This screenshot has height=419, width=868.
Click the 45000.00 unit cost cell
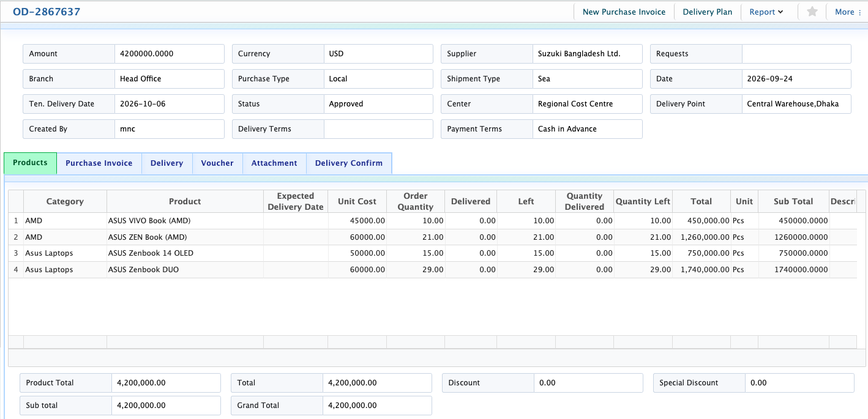coord(357,221)
